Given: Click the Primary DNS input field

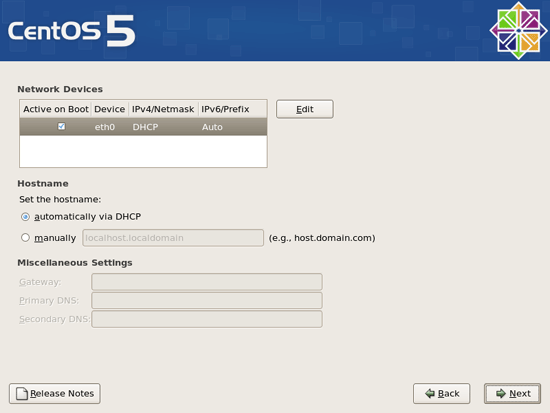Looking at the screenshot, I should (207, 300).
